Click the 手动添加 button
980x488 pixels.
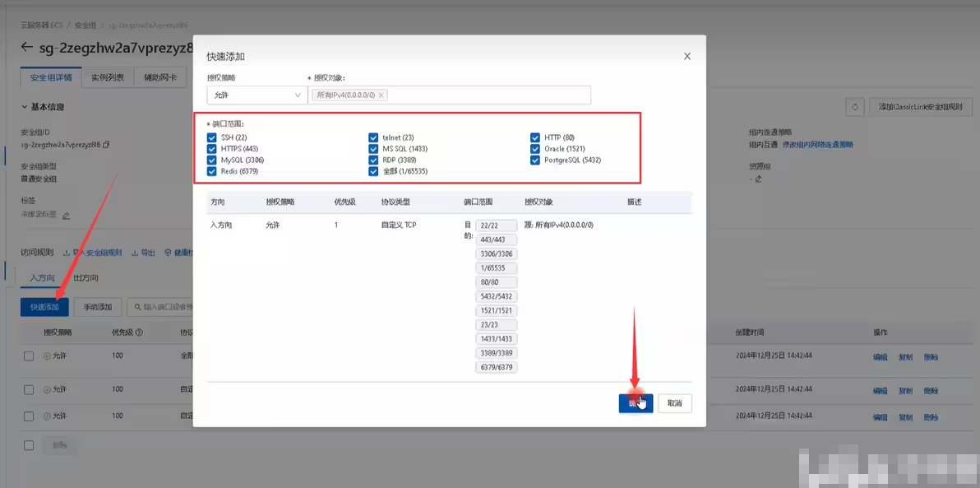98,307
